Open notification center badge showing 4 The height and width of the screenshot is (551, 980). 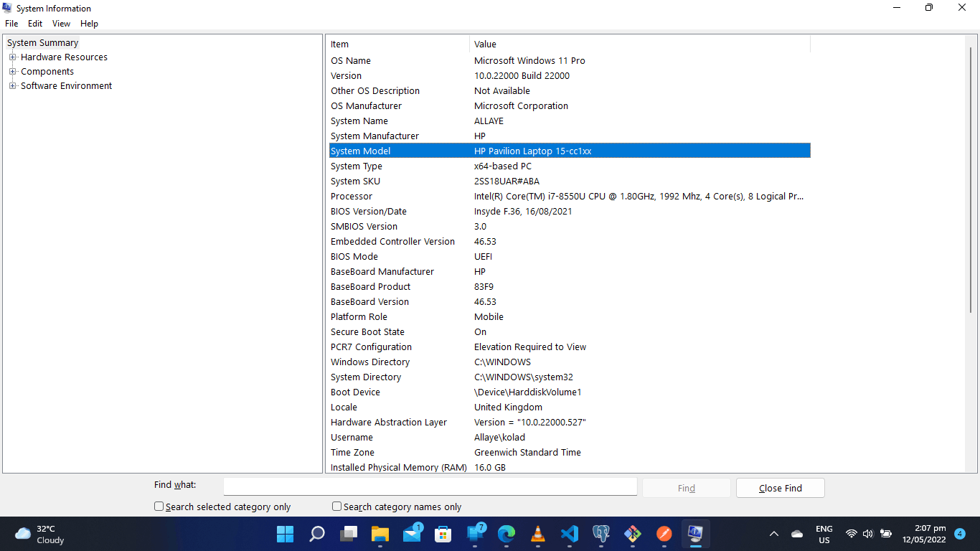960,534
